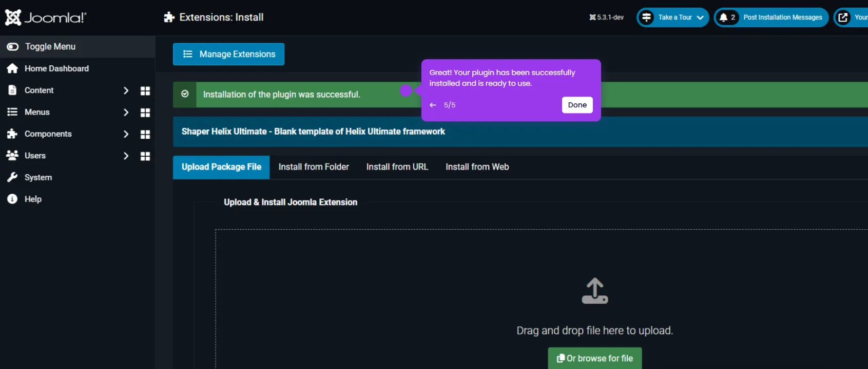The height and width of the screenshot is (369, 868).
Task: Open the Users menu item
Action: click(x=35, y=156)
